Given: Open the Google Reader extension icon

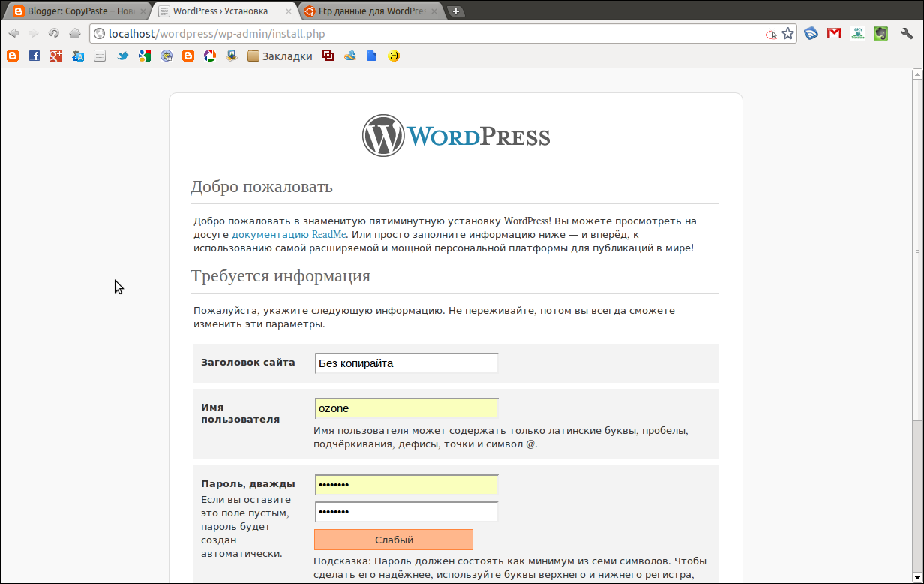Looking at the screenshot, I should (x=811, y=34).
